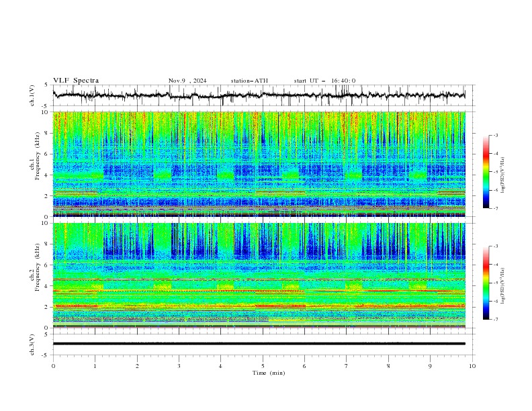Click the "-5" tick on lower color bar
The width and height of the screenshot is (532, 411).
(496, 283)
